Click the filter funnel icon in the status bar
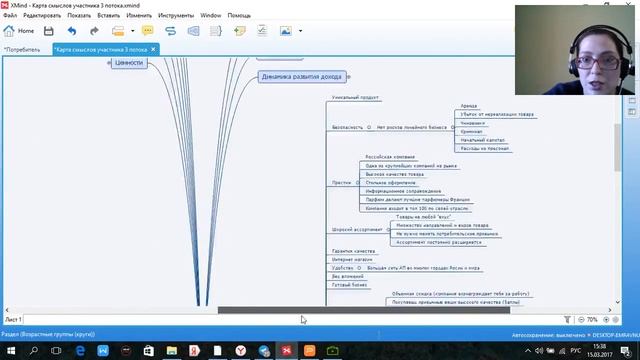Image resolution: width=640 pixels, height=360 pixels. point(567,320)
